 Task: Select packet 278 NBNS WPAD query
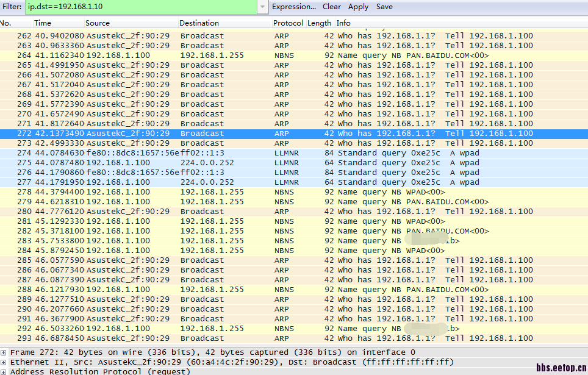pos(294,192)
